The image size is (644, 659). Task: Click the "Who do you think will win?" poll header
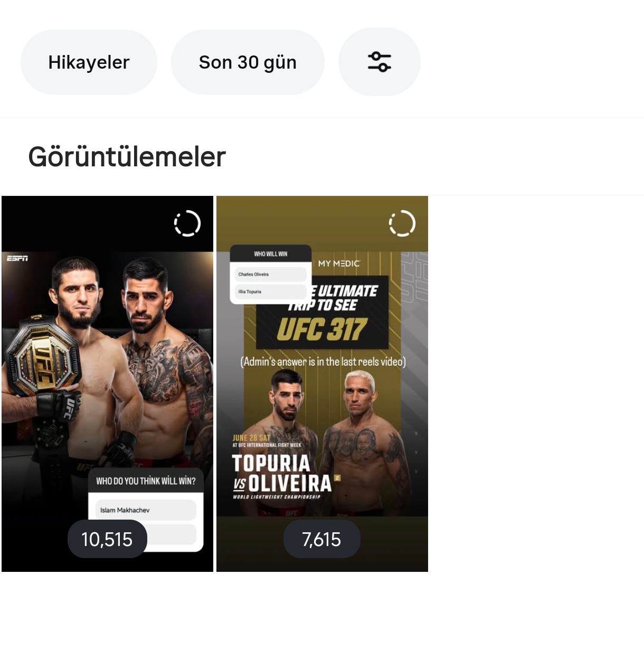coord(146,481)
